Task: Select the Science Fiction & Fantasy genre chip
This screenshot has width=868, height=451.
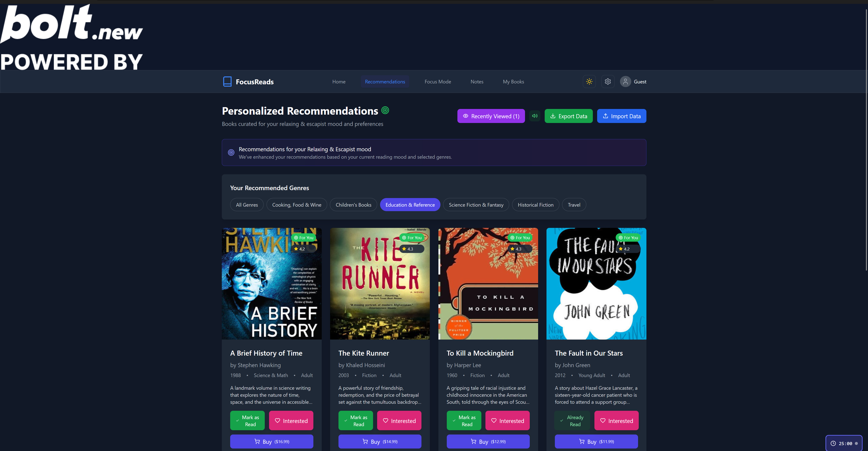Action: (476, 205)
